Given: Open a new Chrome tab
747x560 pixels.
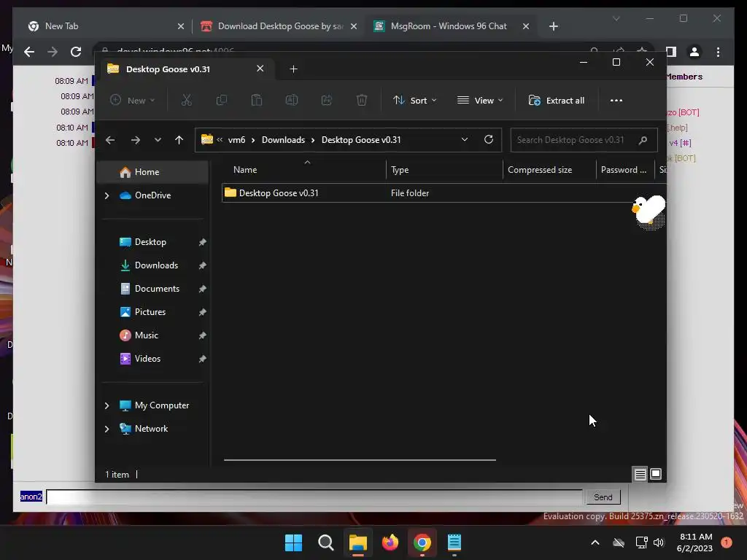Looking at the screenshot, I should point(553,26).
